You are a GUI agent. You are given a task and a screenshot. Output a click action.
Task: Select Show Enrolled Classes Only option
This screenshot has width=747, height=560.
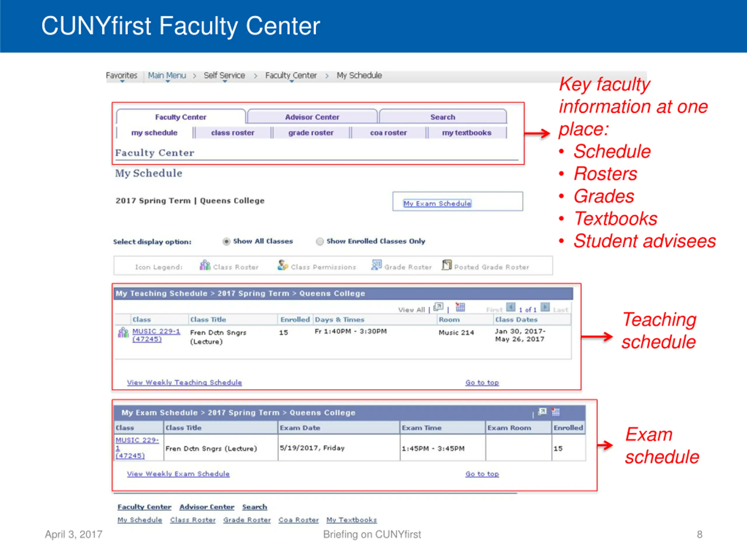(x=320, y=241)
